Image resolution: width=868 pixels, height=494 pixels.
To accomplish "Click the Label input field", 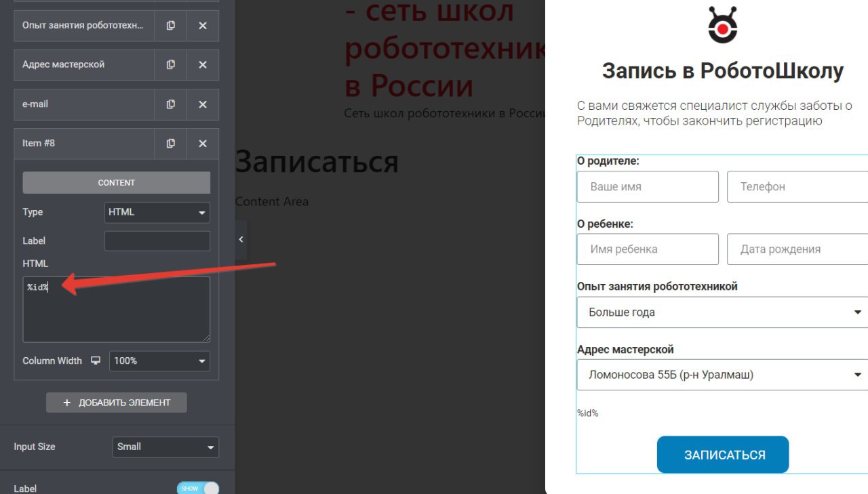I will point(157,241).
